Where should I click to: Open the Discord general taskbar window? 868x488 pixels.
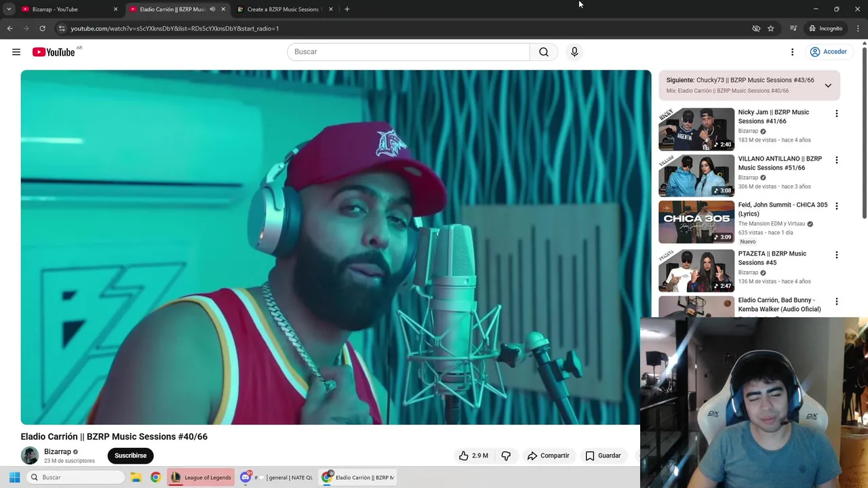[277, 477]
